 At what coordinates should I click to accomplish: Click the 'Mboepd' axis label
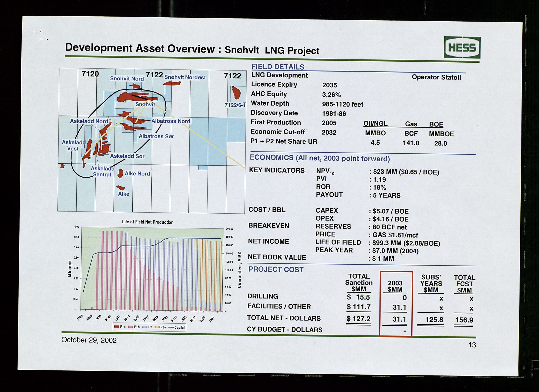(x=70, y=269)
